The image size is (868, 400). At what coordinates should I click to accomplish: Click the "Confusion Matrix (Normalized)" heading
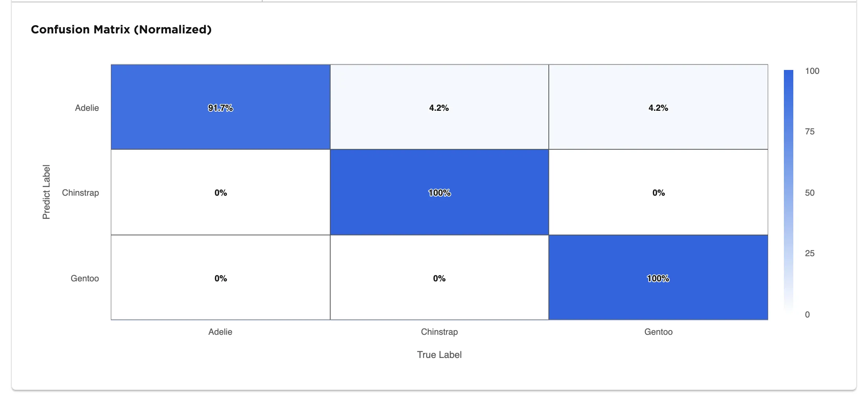(121, 29)
